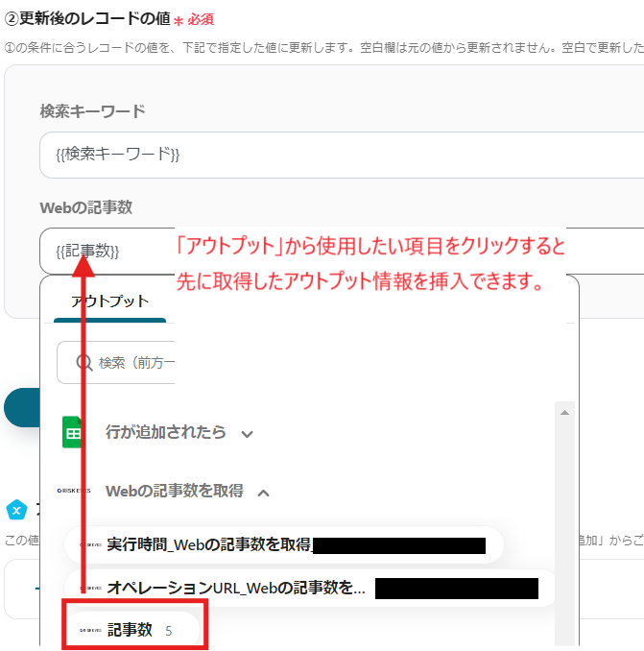Click the Webの記事数 field label
Screen dimensions: 644x651
click(85, 207)
